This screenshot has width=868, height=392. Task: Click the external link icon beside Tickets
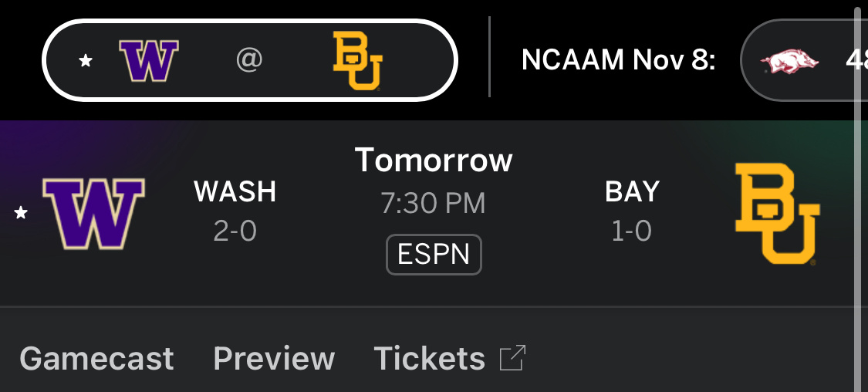pos(512,358)
